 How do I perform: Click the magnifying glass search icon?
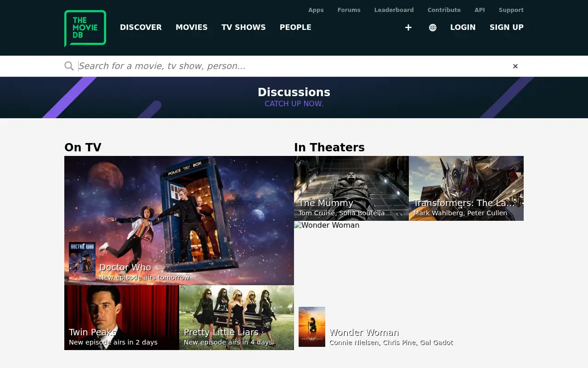pyautogui.click(x=69, y=66)
